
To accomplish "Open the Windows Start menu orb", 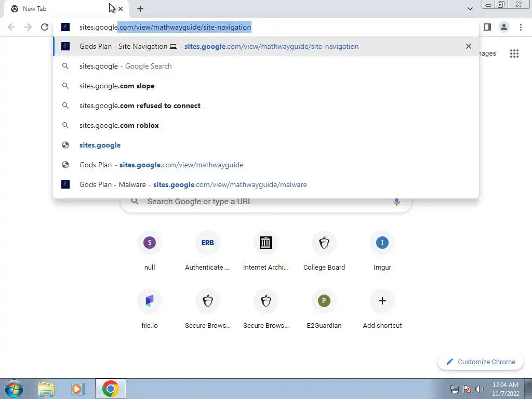I will (x=14, y=389).
